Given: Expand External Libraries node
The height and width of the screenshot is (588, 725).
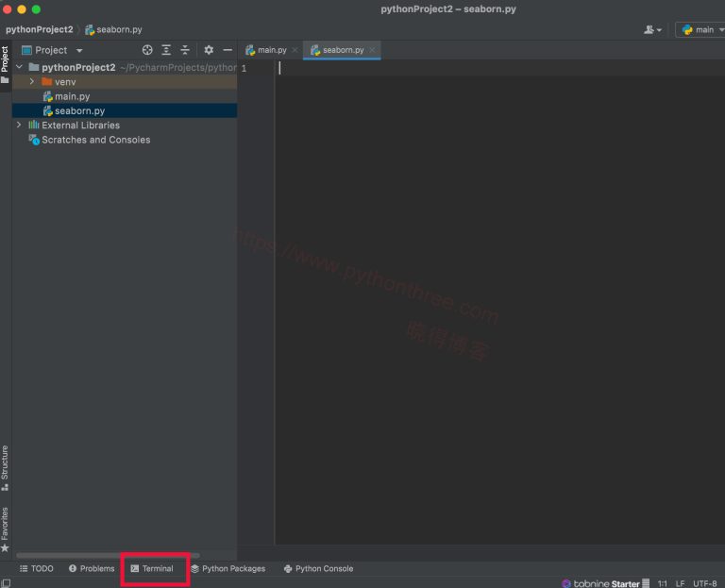Looking at the screenshot, I should [x=19, y=125].
